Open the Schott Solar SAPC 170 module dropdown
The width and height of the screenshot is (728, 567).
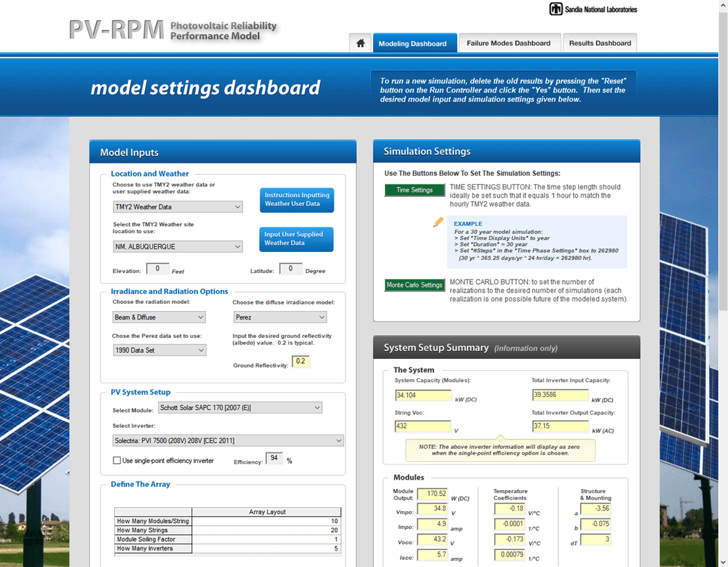240,408
